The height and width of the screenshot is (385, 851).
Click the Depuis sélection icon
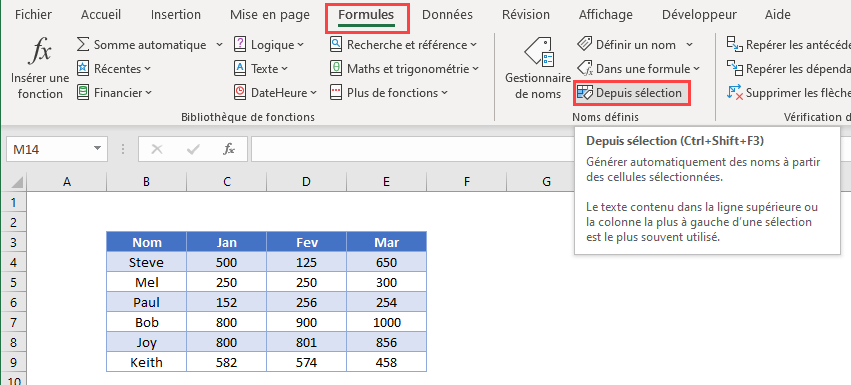[585, 93]
